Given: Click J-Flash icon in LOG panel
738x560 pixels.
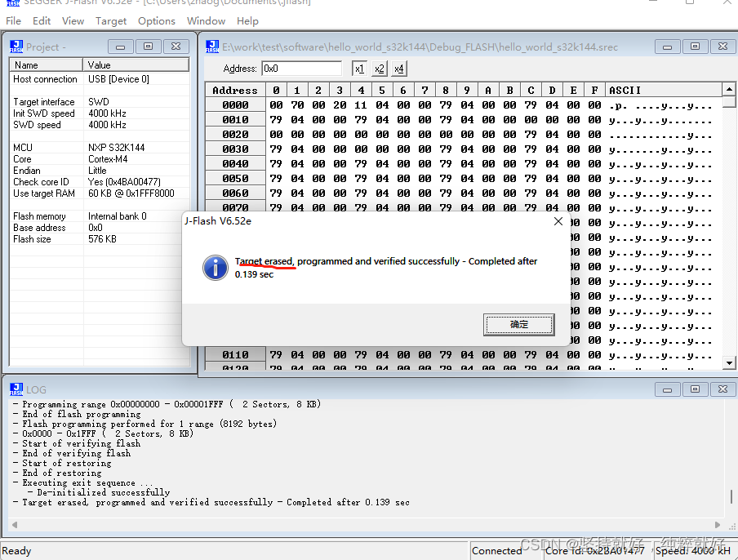Looking at the screenshot, I should (x=16, y=389).
